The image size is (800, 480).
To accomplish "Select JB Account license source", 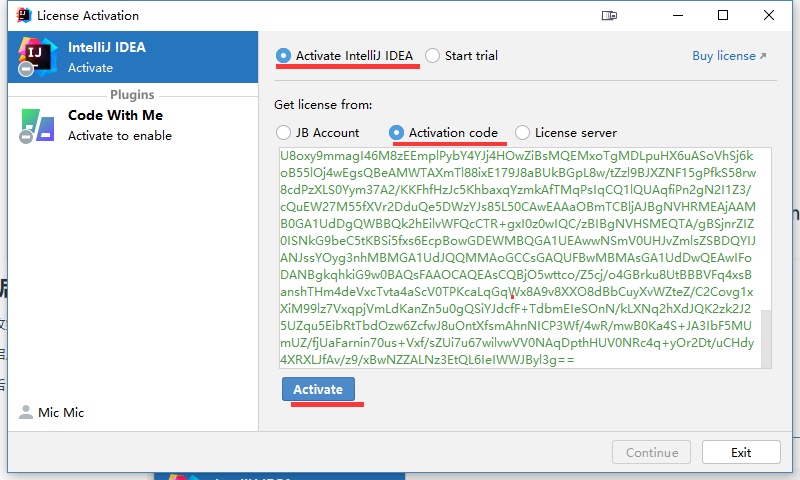I will coord(283,133).
